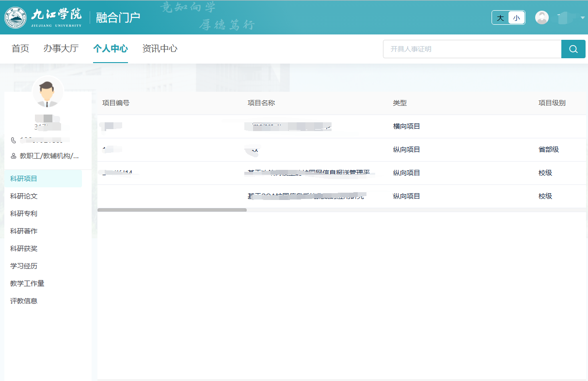Click the user avatar in header
588x381 pixels.
(541, 17)
